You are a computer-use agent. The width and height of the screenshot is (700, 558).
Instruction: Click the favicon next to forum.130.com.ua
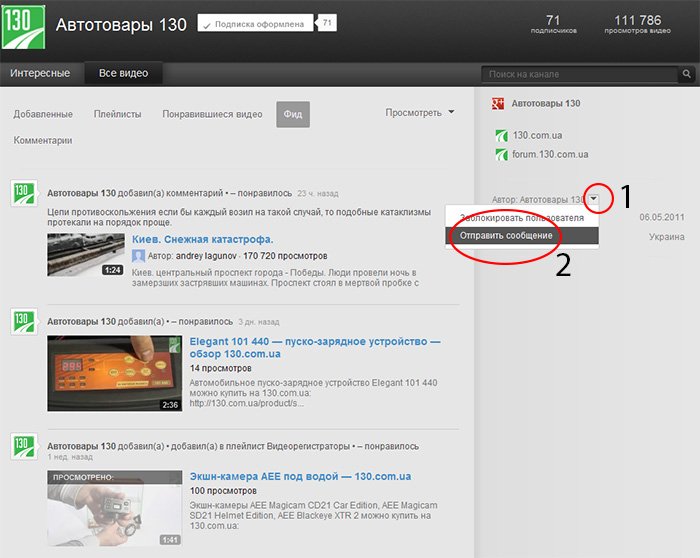point(502,155)
